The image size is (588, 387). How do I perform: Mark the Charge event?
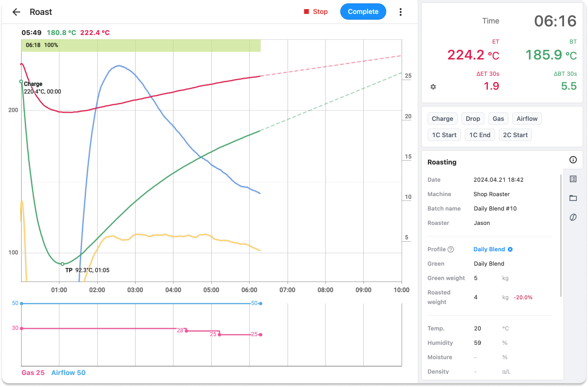pos(442,118)
